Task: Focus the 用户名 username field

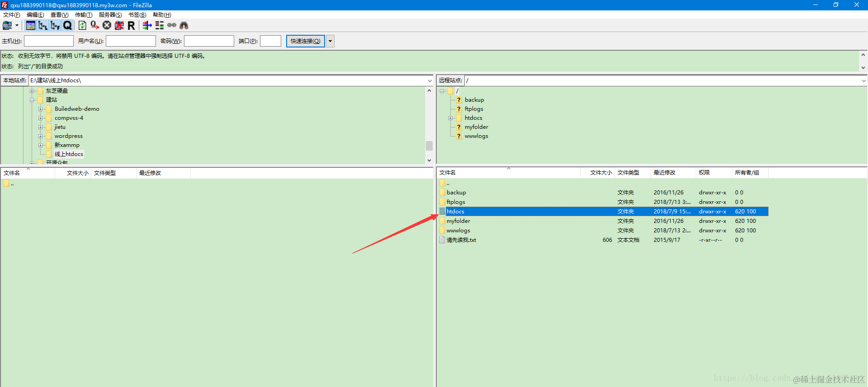Action: tap(131, 41)
